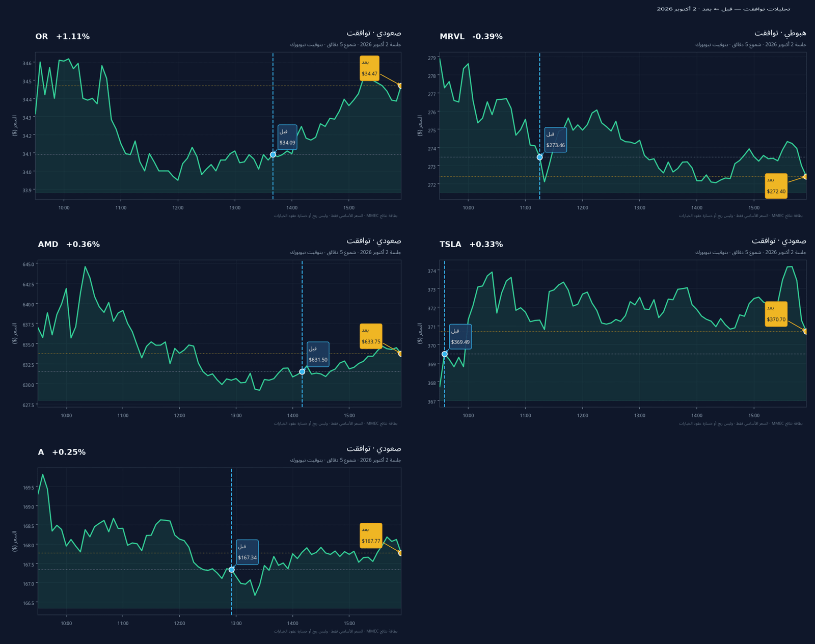815x644 pixels.
Task: Click the MRVL -0.39% chart title
Action: [471, 37]
